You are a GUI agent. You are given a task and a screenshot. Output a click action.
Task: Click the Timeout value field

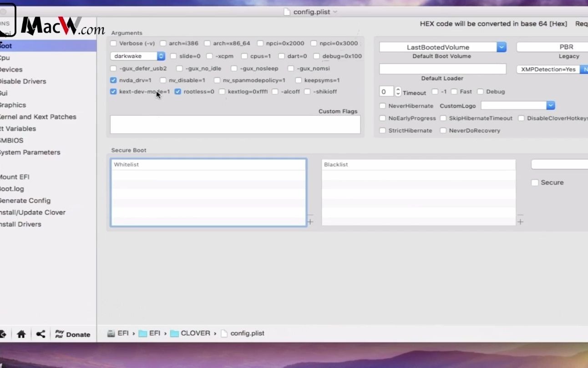[x=386, y=92]
